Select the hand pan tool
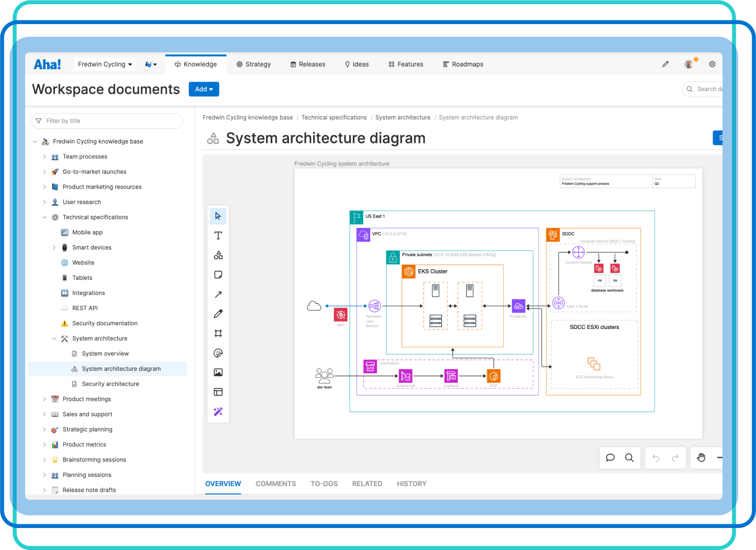Image resolution: width=756 pixels, height=550 pixels. (x=702, y=458)
